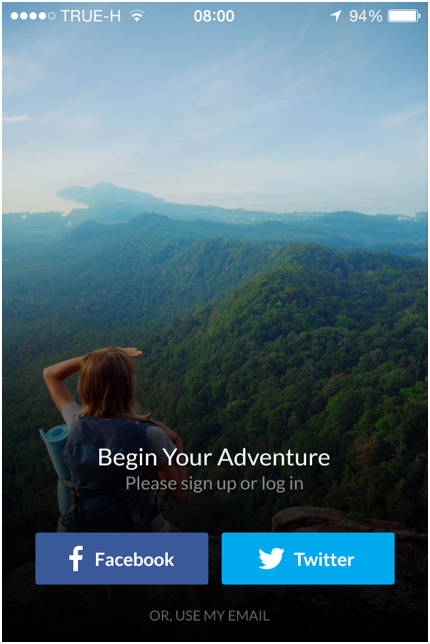This screenshot has height=644, width=430.
Task: Tap the "Begin Your Adventure" heading
Action: 214,457
